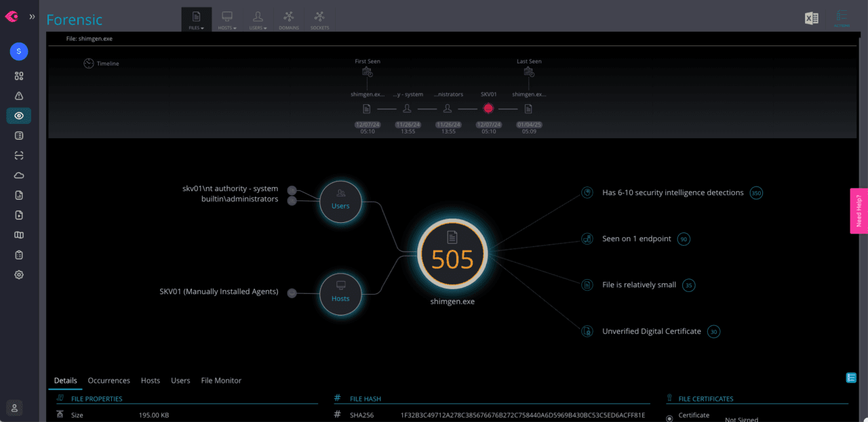Click the cloud icon in the left sidebar

pyautogui.click(x=18, y=175)
